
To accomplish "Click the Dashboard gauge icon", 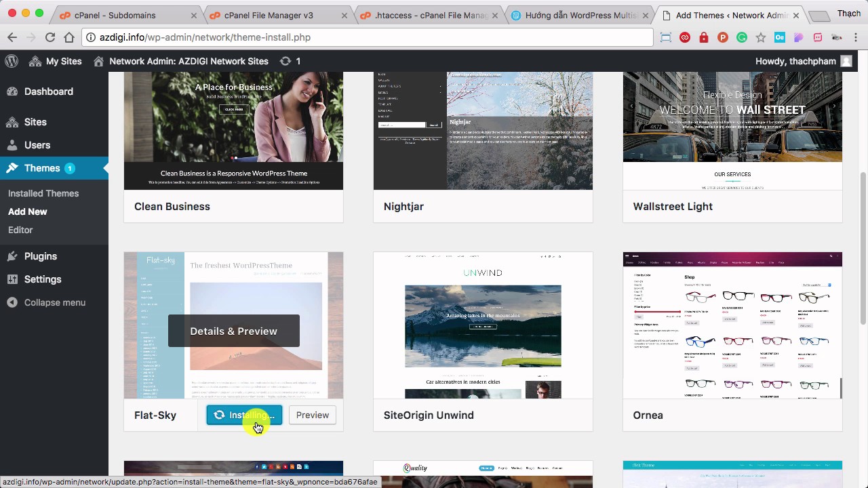I will (x=12, y=91).
